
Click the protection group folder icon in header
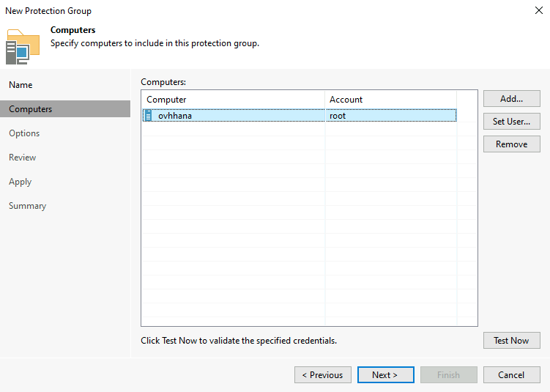(23, 46)
